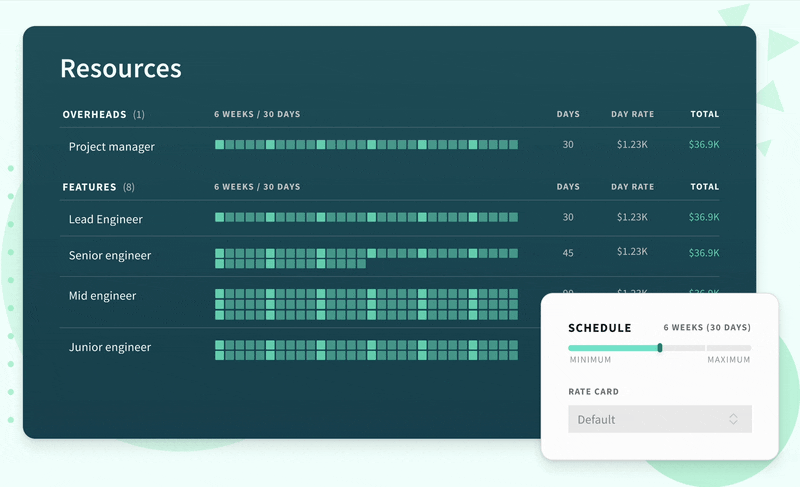The width and height of the screenshot is (800, 487).
Task: Open the Rate Card Default dropdown
Action: [659, 419]
